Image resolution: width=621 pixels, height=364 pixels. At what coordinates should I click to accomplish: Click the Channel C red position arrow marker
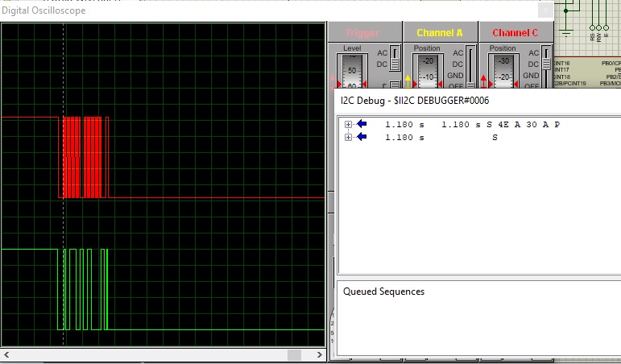pos(485,81)
